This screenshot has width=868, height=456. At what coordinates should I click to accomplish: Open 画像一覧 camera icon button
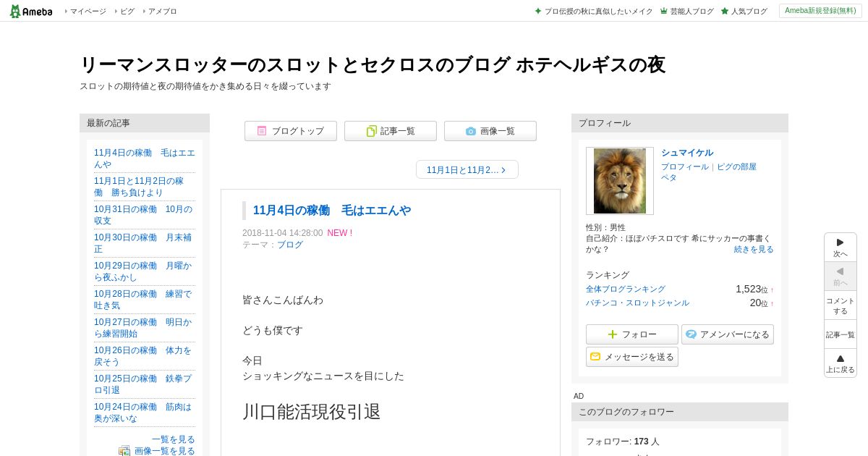[490, 131]
